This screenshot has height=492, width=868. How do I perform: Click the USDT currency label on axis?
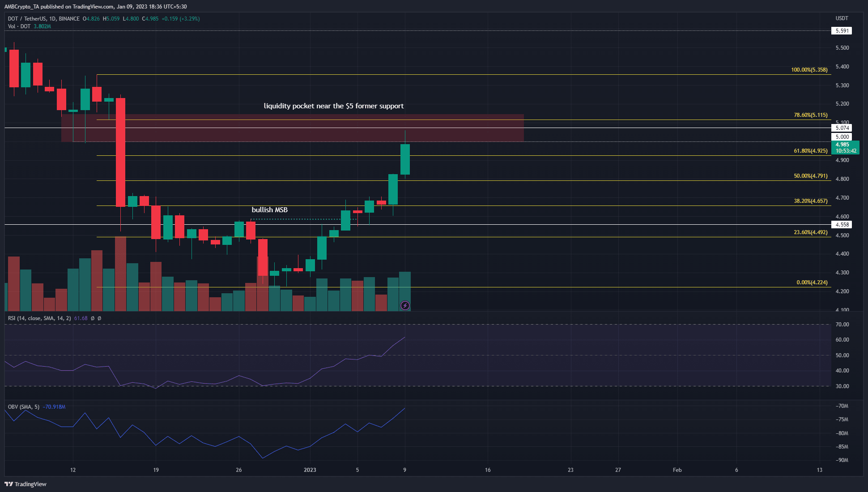tap(842, 18)
